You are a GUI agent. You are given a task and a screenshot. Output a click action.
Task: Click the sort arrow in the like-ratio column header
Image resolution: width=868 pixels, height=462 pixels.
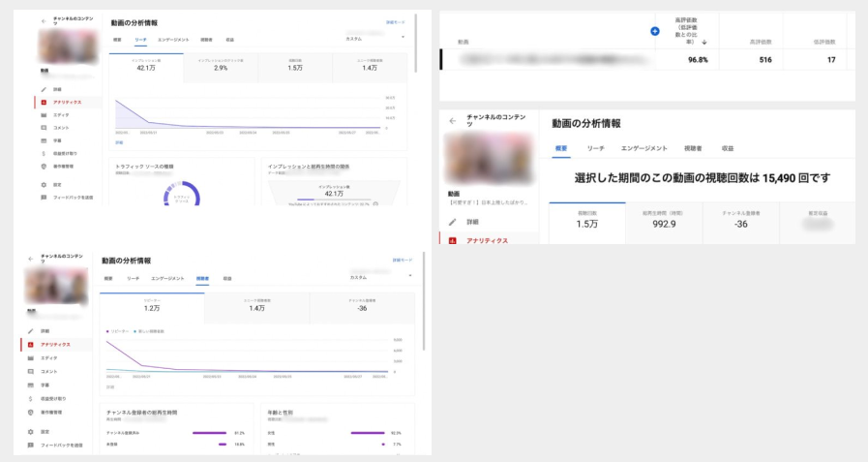[704, 42]
